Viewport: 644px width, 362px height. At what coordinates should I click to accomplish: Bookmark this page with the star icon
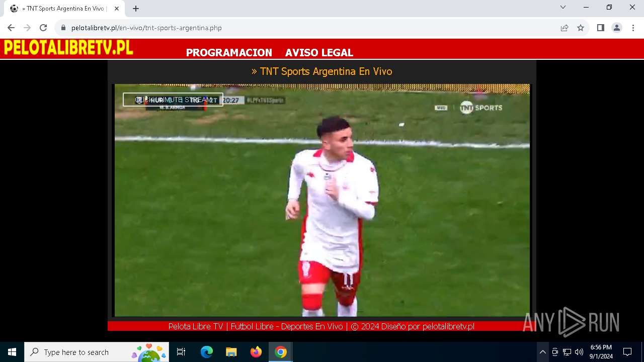(581, 28)
